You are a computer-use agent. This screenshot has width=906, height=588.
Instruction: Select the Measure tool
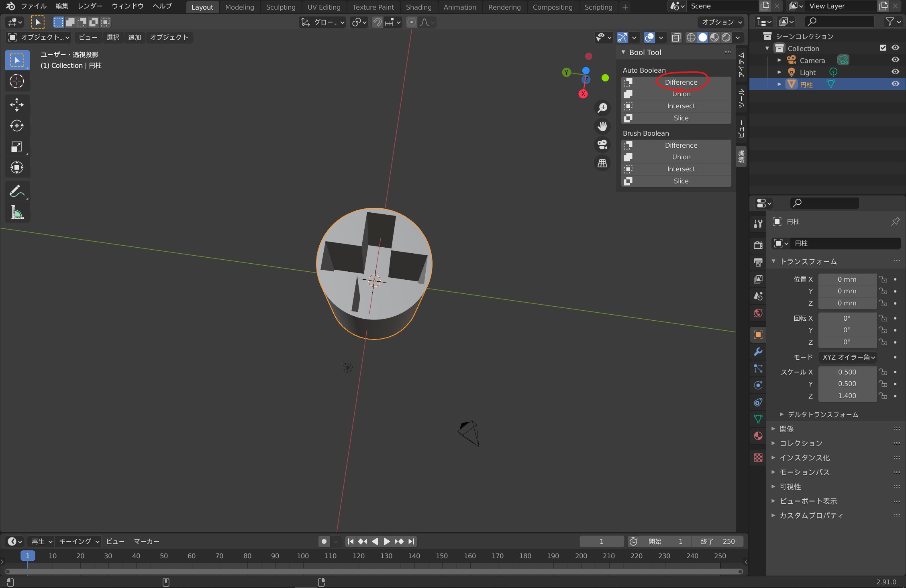click(17, 212)
